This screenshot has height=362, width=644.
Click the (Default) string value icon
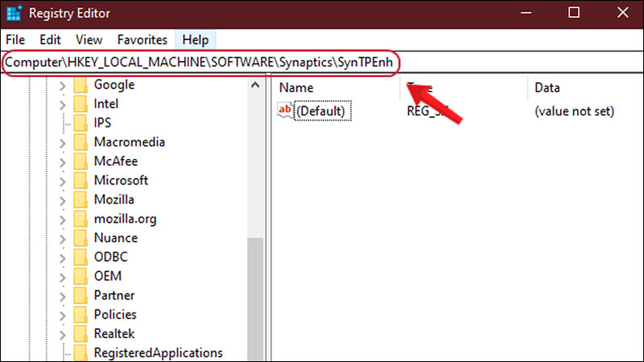pyautogui.click(x=285, y=110)
